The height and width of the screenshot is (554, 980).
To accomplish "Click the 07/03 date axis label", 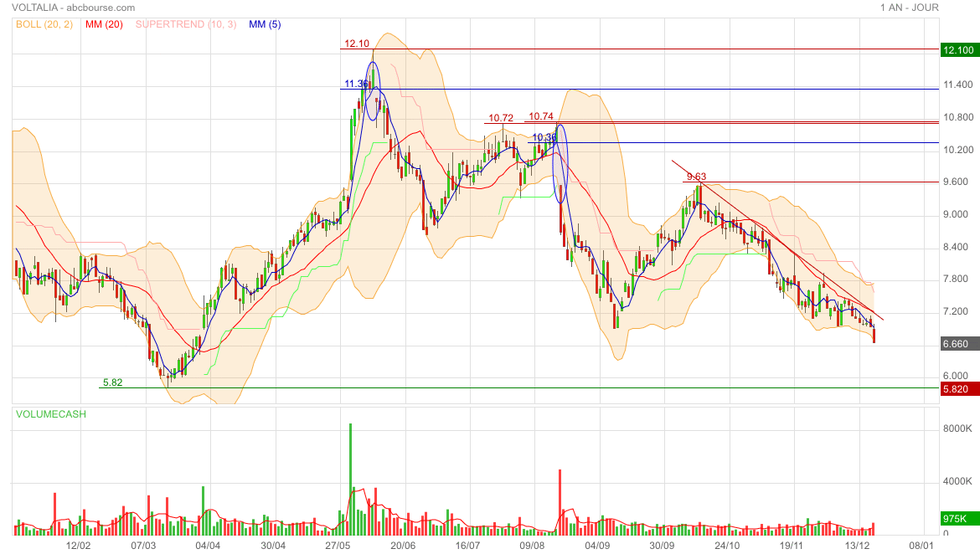I will 143,546.
